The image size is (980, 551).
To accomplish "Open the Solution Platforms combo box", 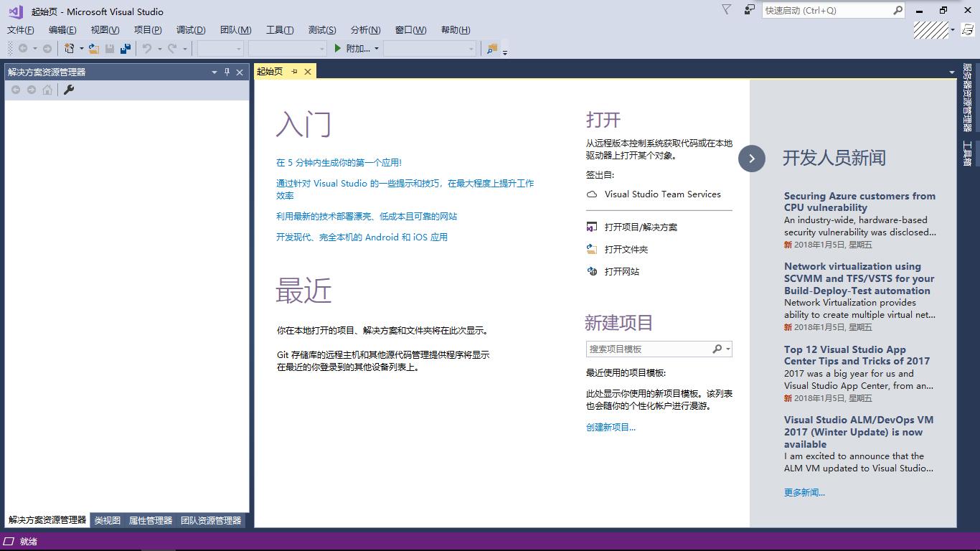I will tap(288, 49).
